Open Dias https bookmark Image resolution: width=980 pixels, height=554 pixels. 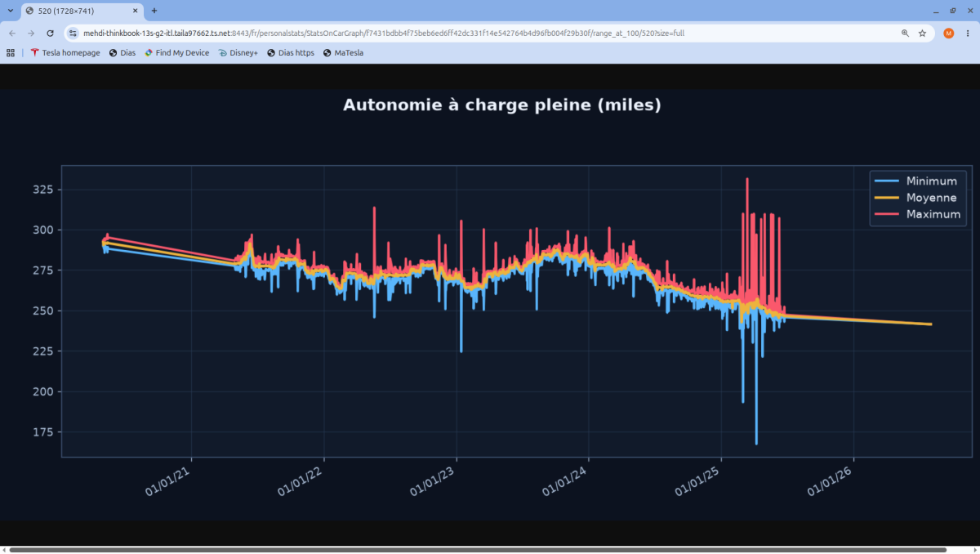[290, 52]
